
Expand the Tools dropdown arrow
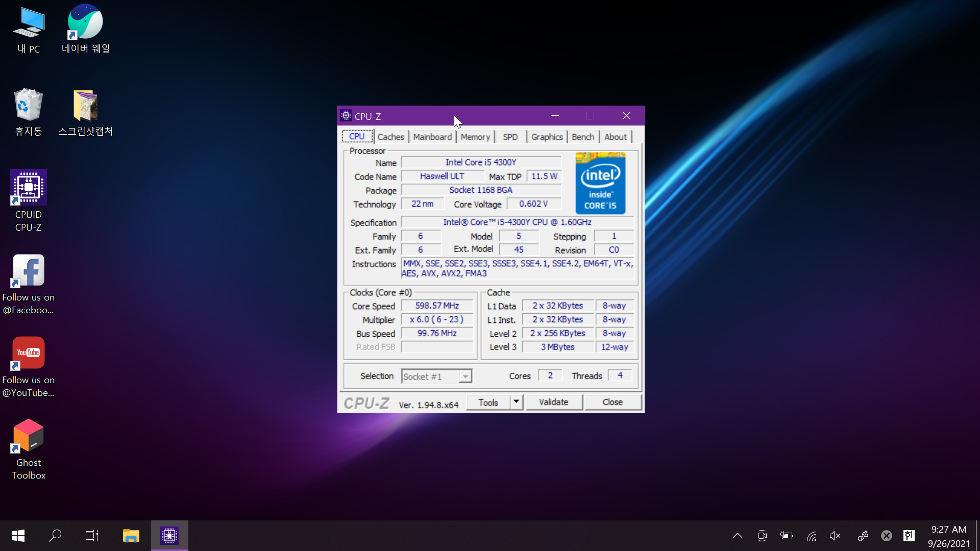517,402
